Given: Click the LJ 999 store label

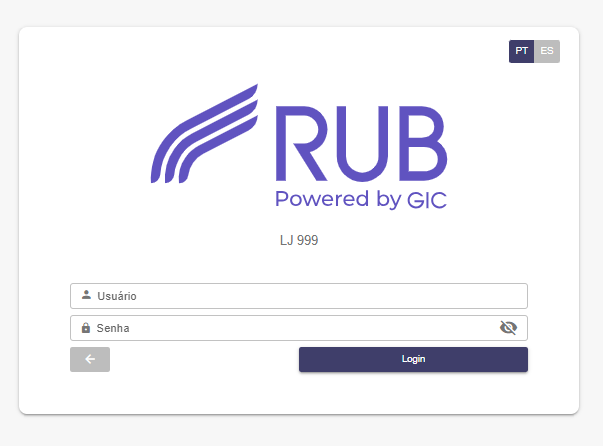Looking at the screenshot, I should pyautogui.click(x=299, y=240).
